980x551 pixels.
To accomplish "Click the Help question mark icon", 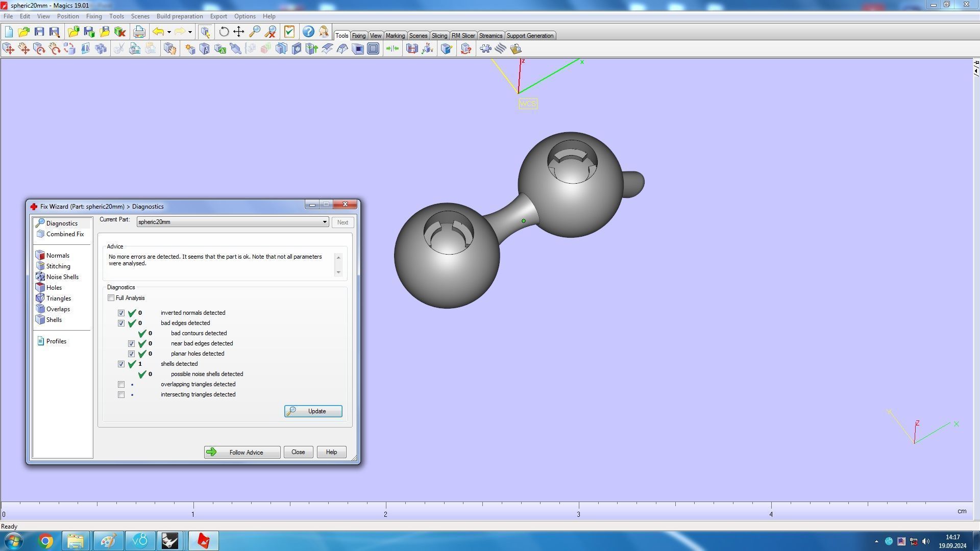I will click(308, 32).
